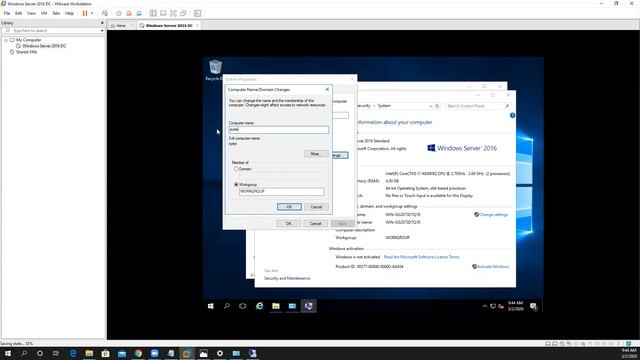Click the Unity mode toolbar icon
The height and width of the screenshot is (360, 640).
(184, 13)
